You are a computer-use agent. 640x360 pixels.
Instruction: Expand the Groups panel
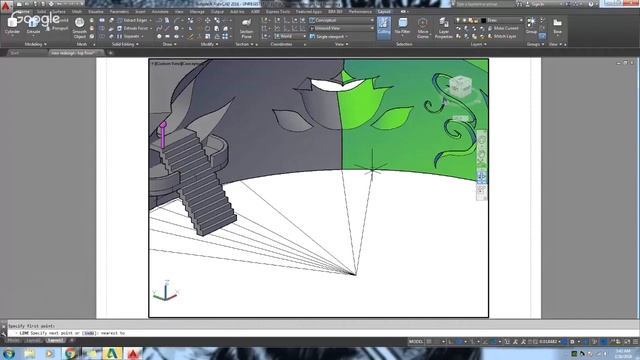[536, 44]
